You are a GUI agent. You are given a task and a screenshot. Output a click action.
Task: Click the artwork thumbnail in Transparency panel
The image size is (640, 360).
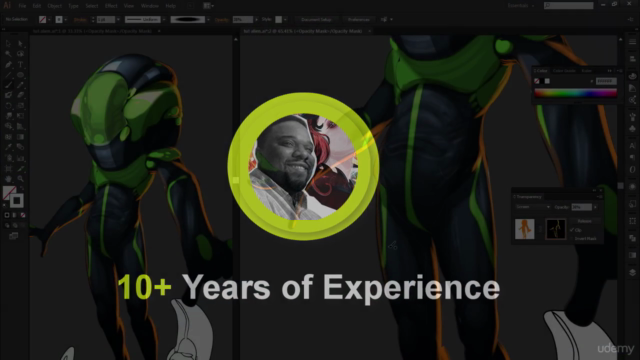[x=524, y=229]
